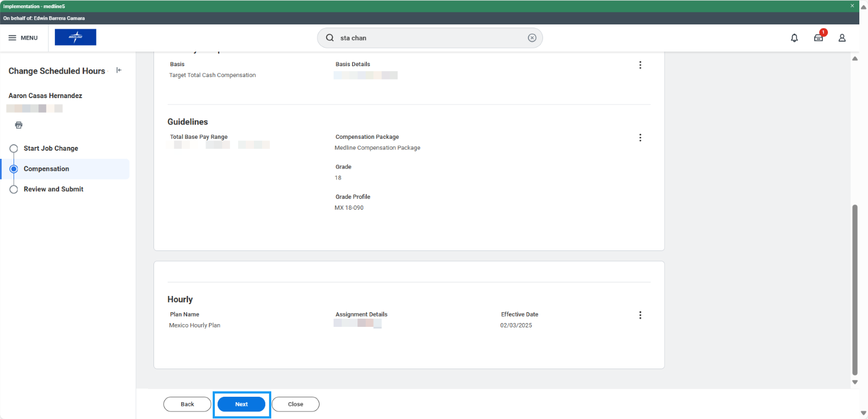868x419 pixels.
Task: Clear the search field text
Action: coord(532,38)
